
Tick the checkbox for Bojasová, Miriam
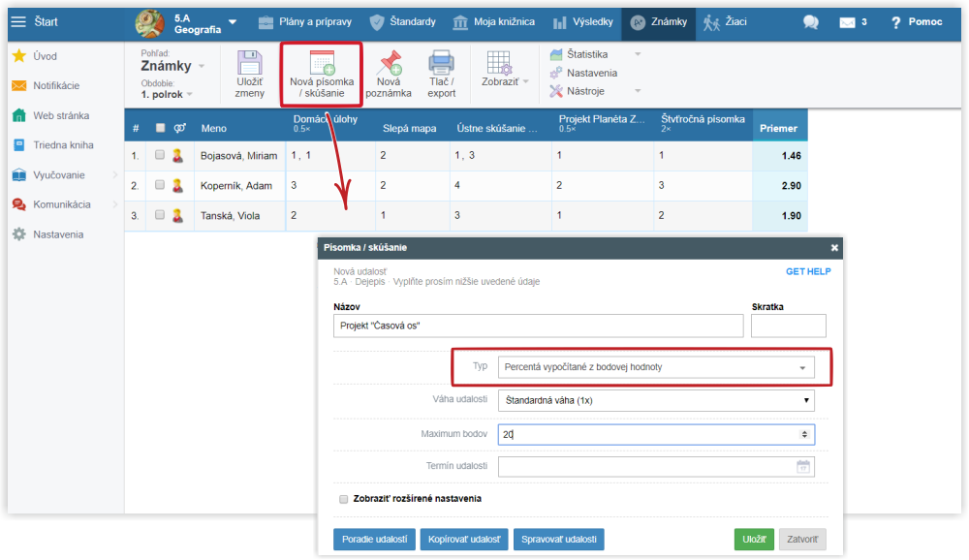(160, 155)
